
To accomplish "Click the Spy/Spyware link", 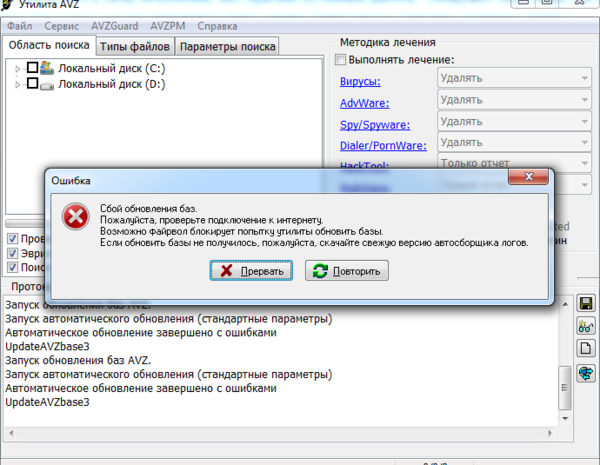I will (x=375, y=125).
